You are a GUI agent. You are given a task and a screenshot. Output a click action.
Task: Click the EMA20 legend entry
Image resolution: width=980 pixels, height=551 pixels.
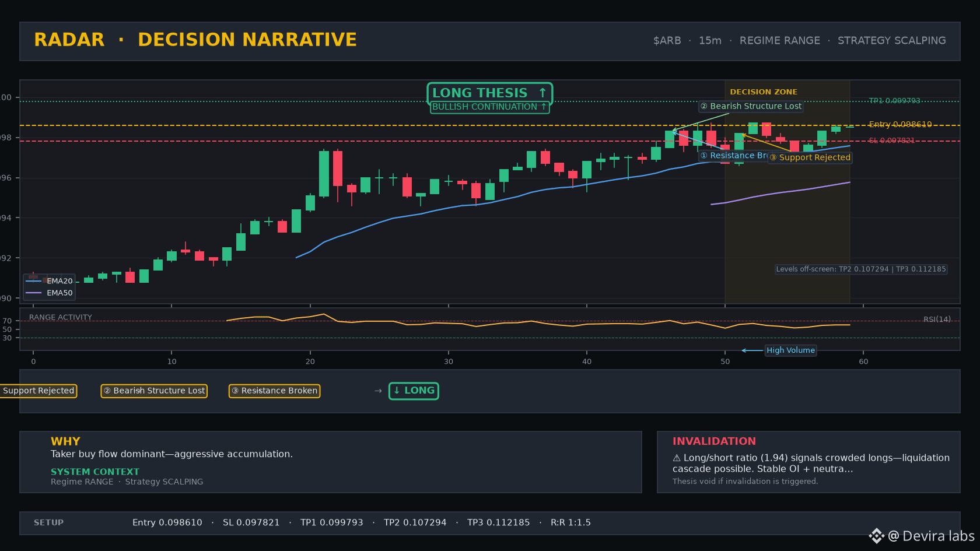[x=49, y=281]
